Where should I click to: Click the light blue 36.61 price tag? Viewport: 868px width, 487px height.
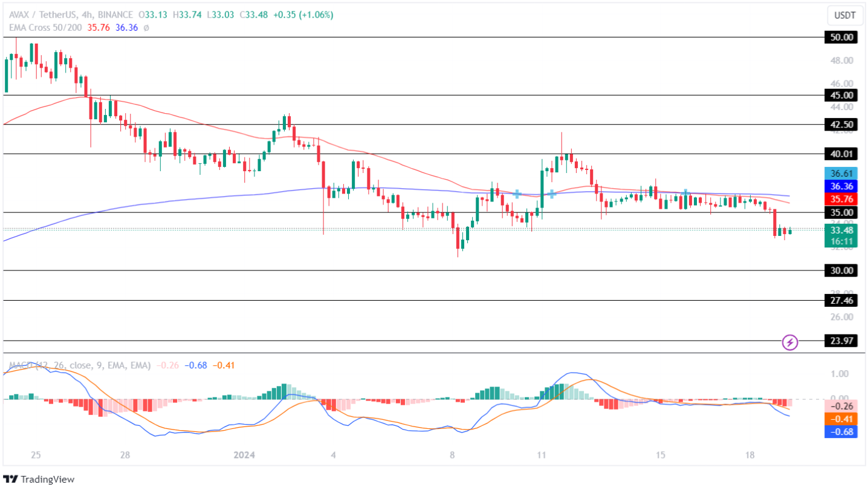tap(841, 174)
